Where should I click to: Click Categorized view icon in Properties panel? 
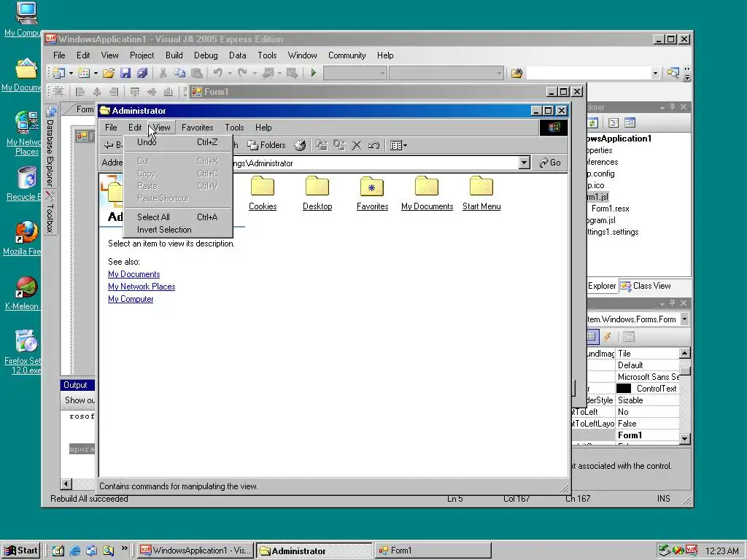[591, 337]
